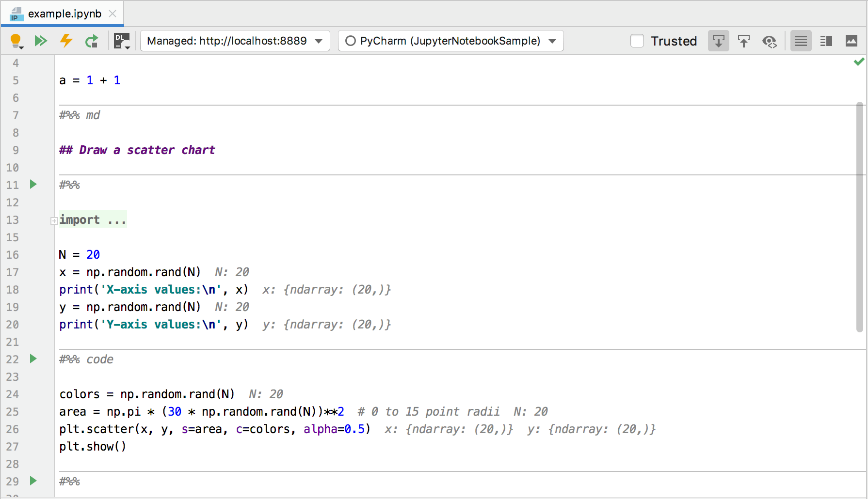Screen dimensions: 868x499
Task: Switch to preview-only image view
Action: 851,41
